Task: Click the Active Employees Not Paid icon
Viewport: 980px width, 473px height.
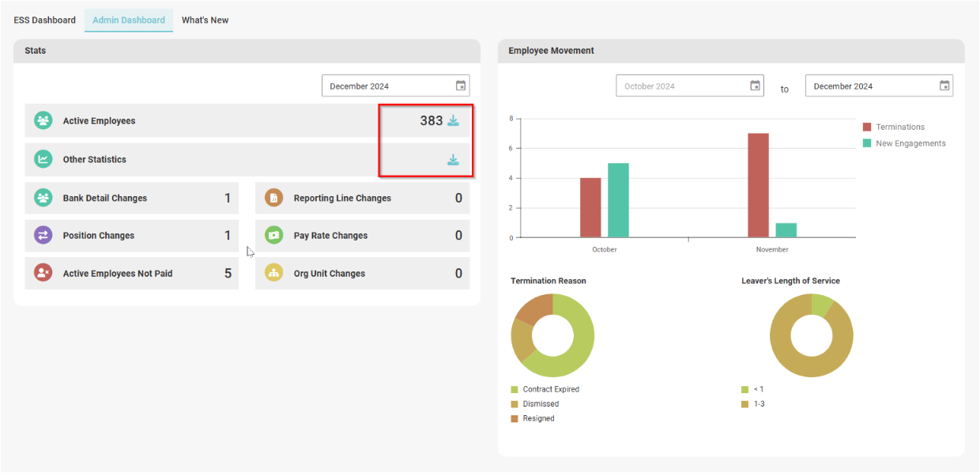Action: tap(43, 273)
